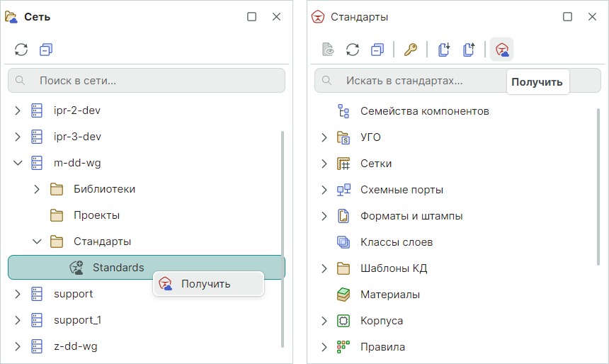This screenshot has height=364, width=609.
Task: Select the Проекты label
Action: (x=97, y=215)
